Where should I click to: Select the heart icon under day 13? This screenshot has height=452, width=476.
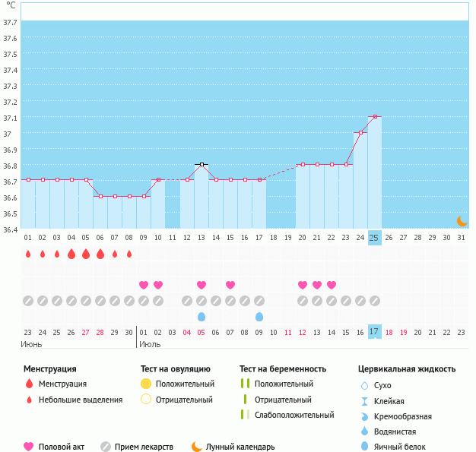[202, 285]
